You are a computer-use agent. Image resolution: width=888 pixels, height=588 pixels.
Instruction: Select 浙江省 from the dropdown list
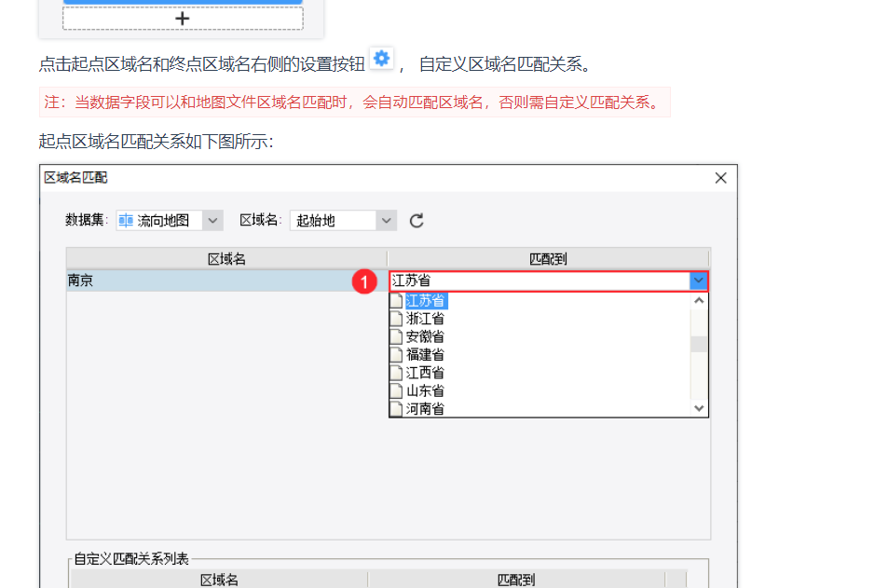click(x=425, y=319)
